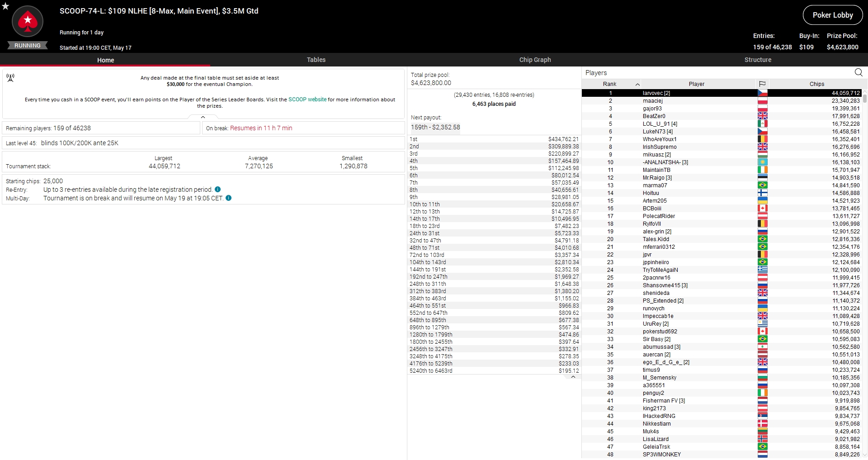Viewport: 868px width, 460px height.
Task: Open the Multi-Day info icon
Action: click(x=229, y=198)
